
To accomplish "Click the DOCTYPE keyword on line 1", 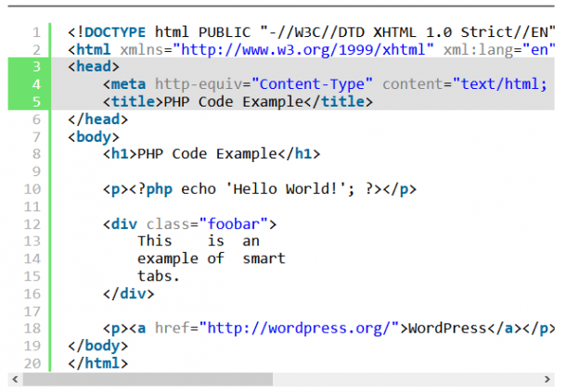I will (x=115, y=32).
